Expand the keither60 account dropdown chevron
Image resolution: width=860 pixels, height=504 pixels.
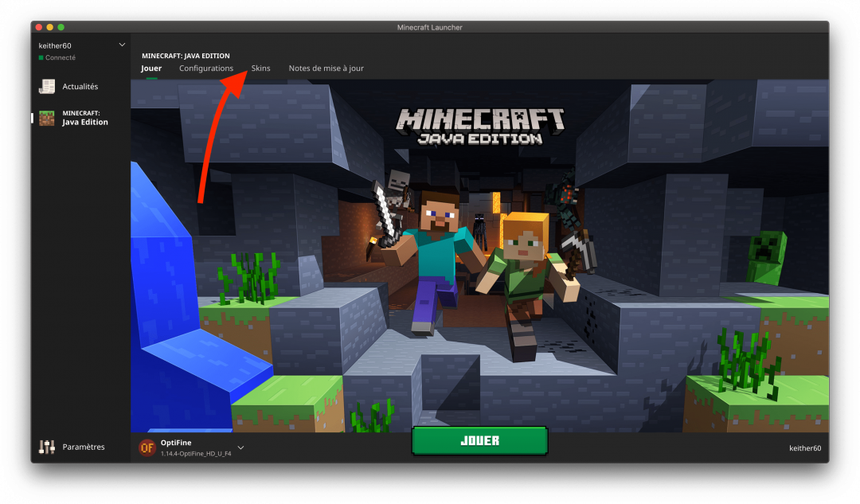point(122,45)
